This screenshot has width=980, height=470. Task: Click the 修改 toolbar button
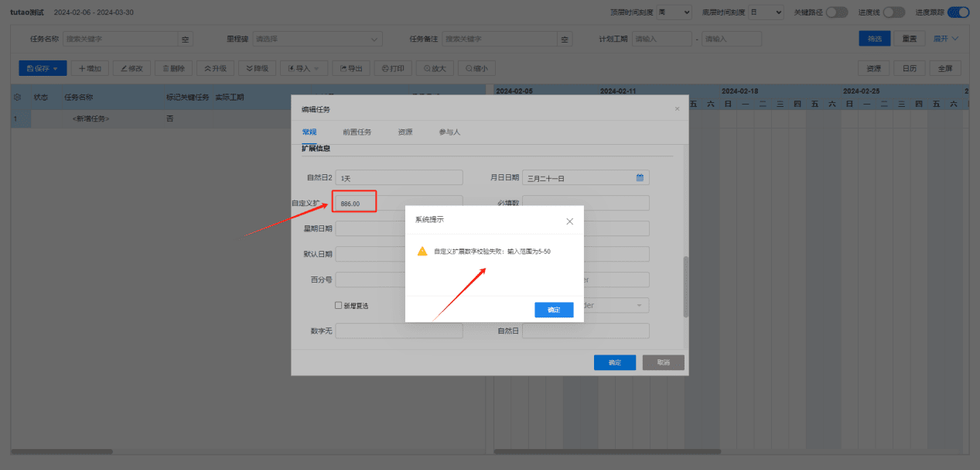[x=132, y=68]
